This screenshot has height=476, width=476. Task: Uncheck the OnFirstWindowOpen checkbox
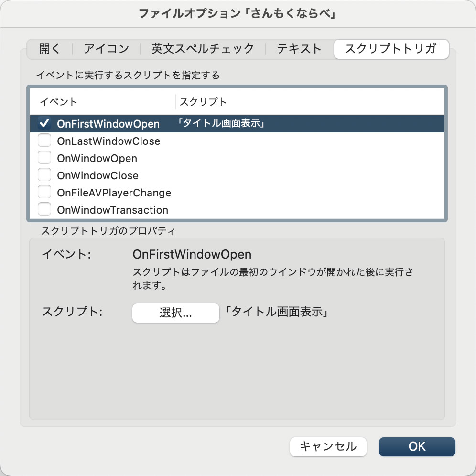(x=44, y=123)
